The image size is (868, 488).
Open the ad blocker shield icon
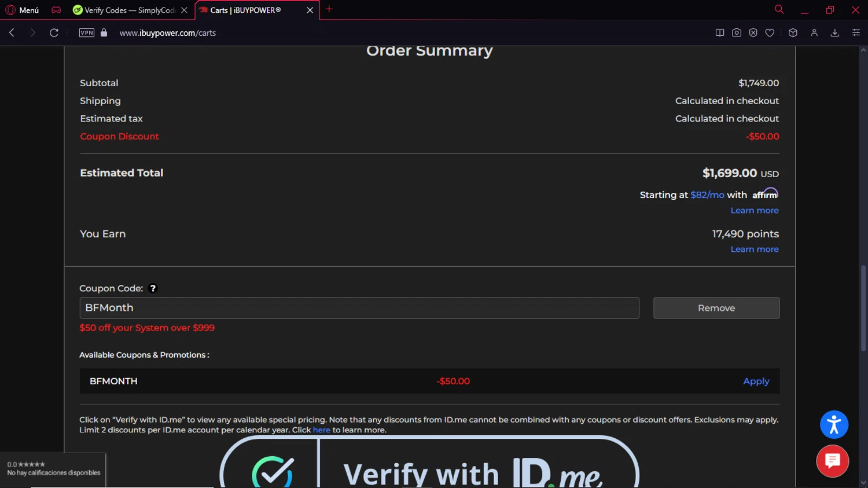pyautogui.click(x=753, y=33)
